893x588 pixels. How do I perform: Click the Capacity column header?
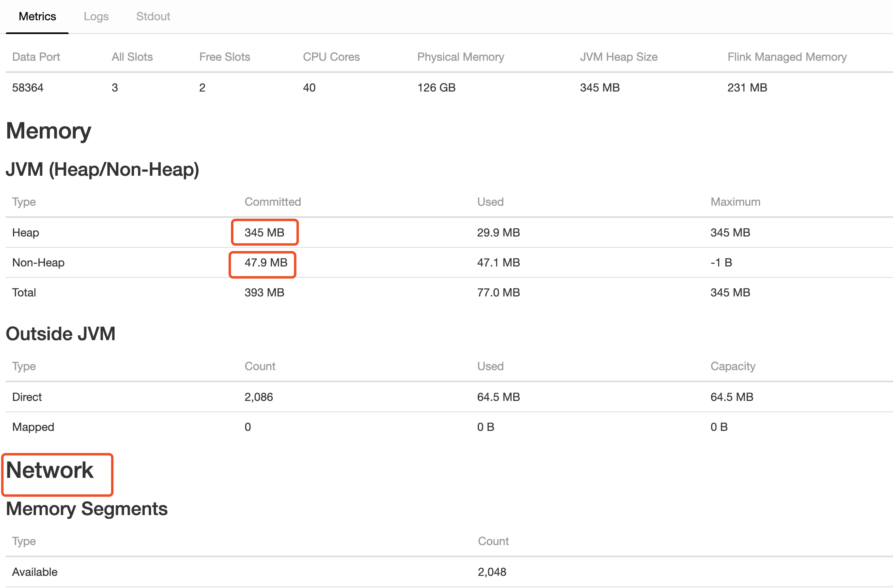pyautogui.click(x=733, y=366)
